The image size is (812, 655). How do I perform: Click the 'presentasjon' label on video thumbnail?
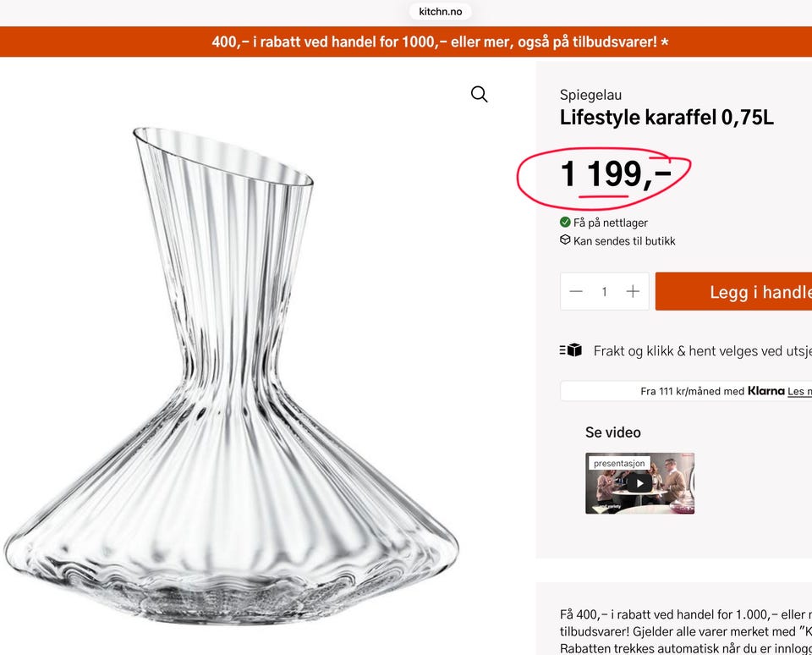tap(619, 464)
